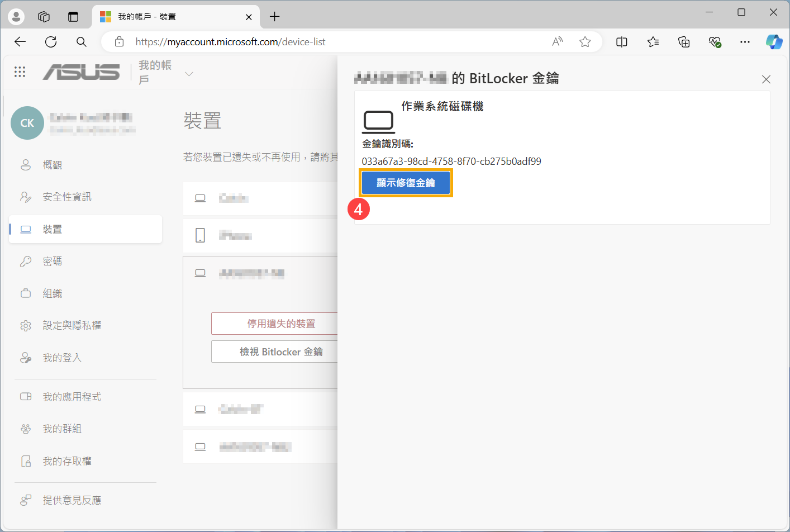
Task: Click the browser profile avatar icon
Action: click(16, 16)
